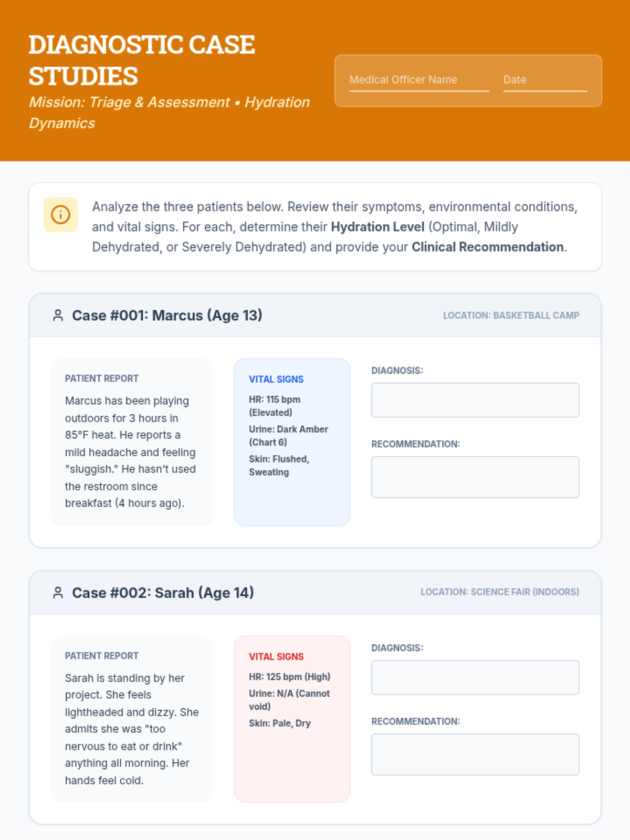Screen dimensions: 630x840
Task: Click the Location: Basketball Camp label
Action: (511, 316)
